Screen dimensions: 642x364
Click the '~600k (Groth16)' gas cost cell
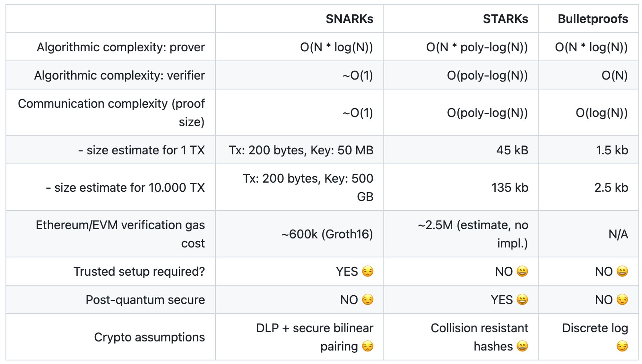tap(327, 234)
